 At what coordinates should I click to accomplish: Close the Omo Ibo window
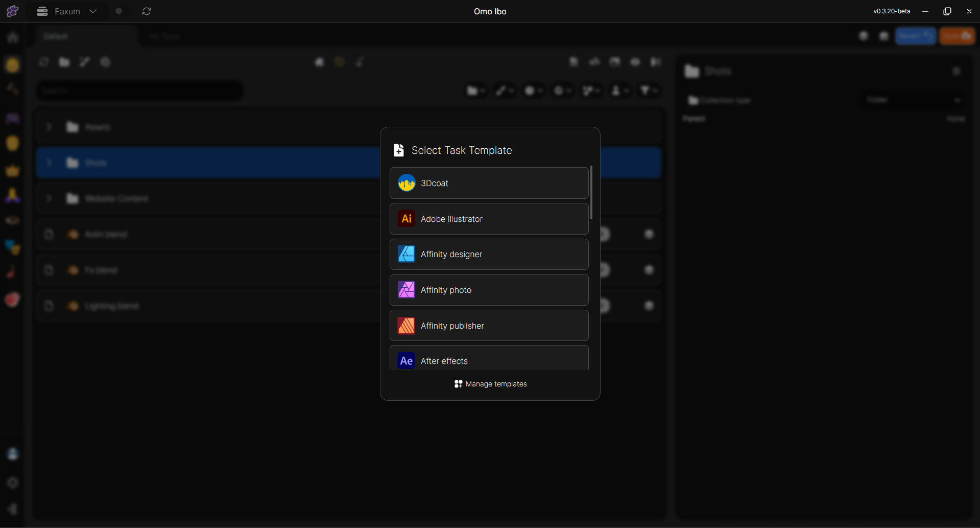click(x=969, y=11)
